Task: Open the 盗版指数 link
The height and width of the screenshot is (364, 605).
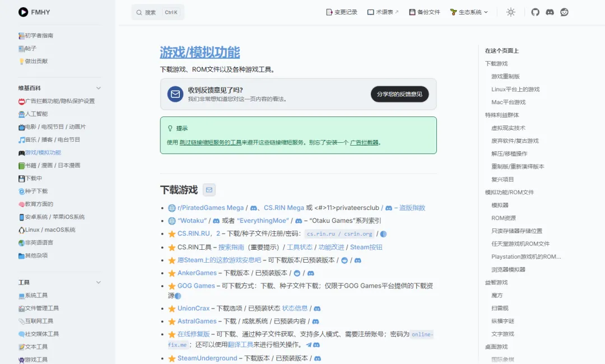Action: click(x=412, y=207)
